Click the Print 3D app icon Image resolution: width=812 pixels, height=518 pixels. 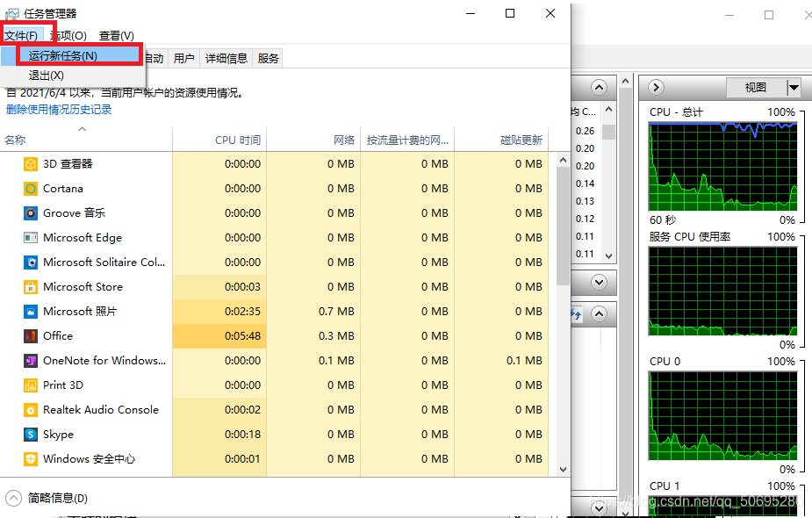click(31, 385)
